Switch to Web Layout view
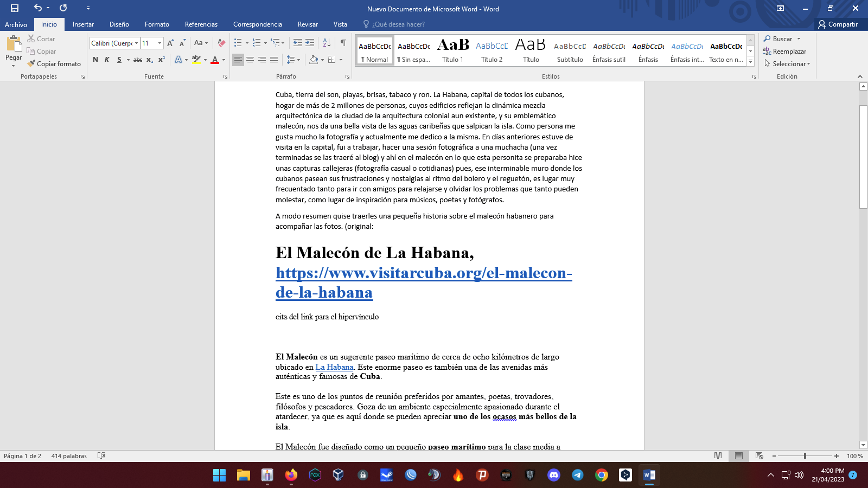Viewport: 868px width, 488px height. pos(759,456)
